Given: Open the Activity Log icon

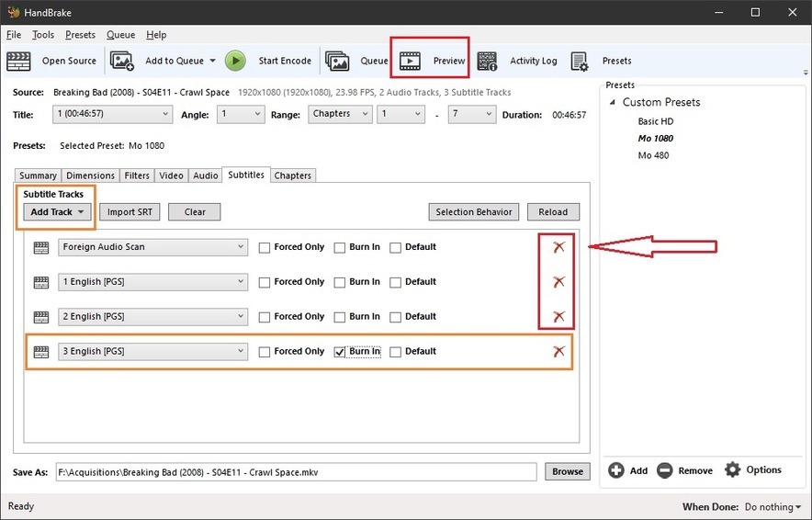Looking at the screenshot, I should (x=487, y=62).
